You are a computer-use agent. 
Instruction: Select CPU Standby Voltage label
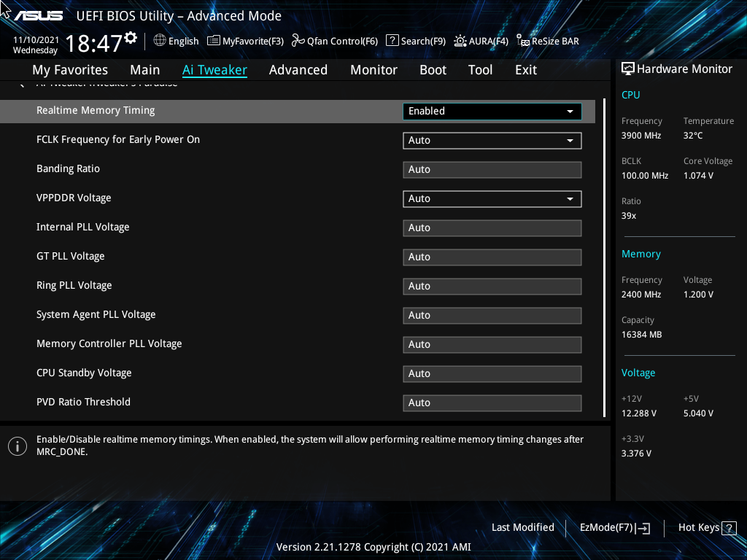pyautogui.click(x=84, y=373)
